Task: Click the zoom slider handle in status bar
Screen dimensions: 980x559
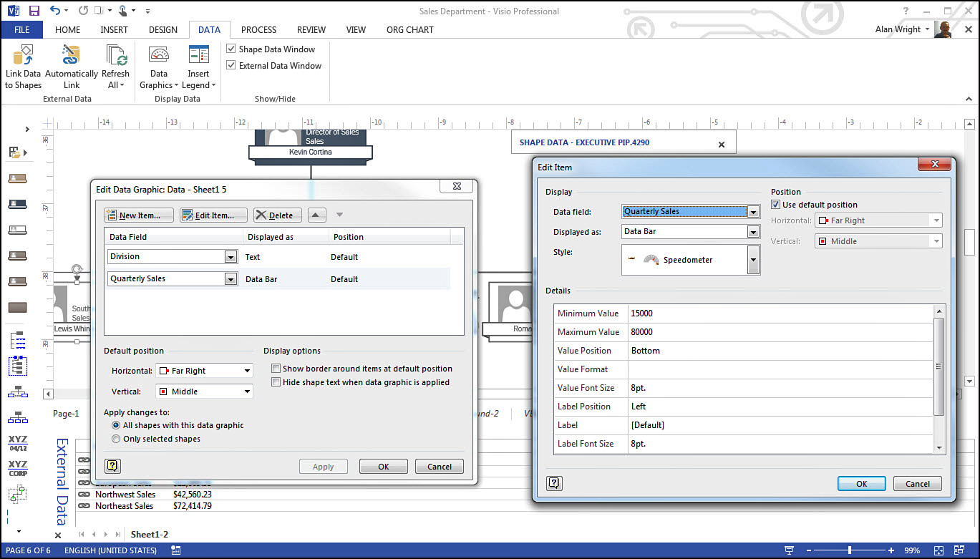Action: 850,550
